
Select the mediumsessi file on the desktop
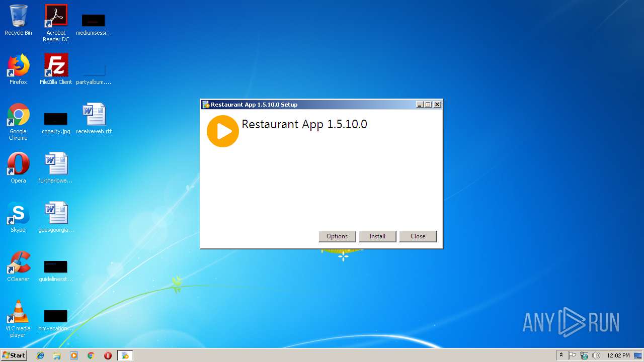point(94,25)
